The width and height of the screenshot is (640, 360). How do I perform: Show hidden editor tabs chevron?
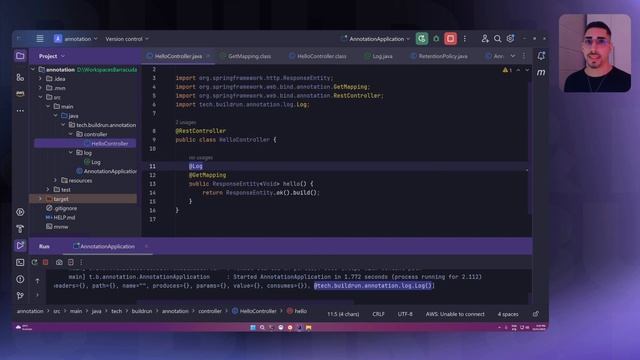tap(513, 56)
